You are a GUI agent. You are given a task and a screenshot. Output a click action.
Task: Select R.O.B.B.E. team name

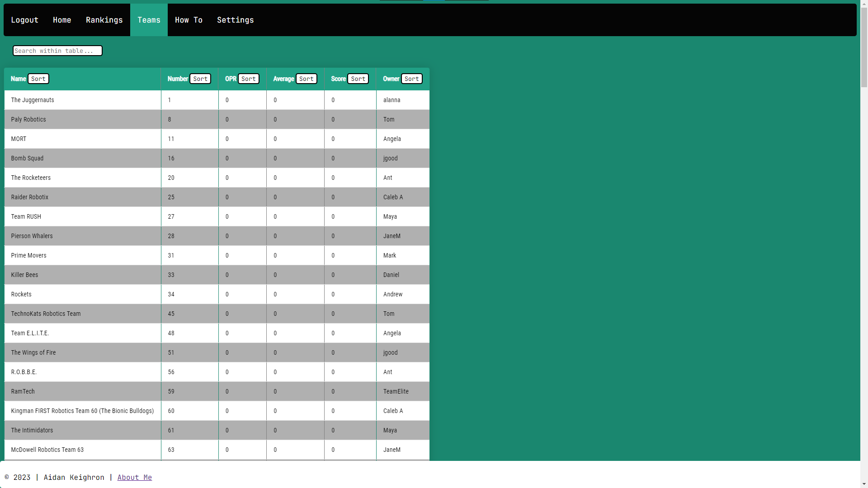click(24, 372)
